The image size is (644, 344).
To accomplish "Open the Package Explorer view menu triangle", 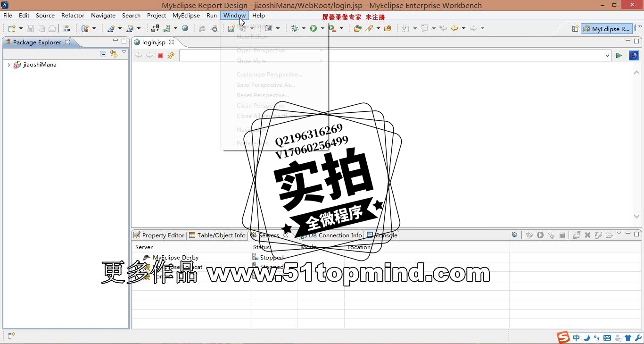I will tap(124, 52).
